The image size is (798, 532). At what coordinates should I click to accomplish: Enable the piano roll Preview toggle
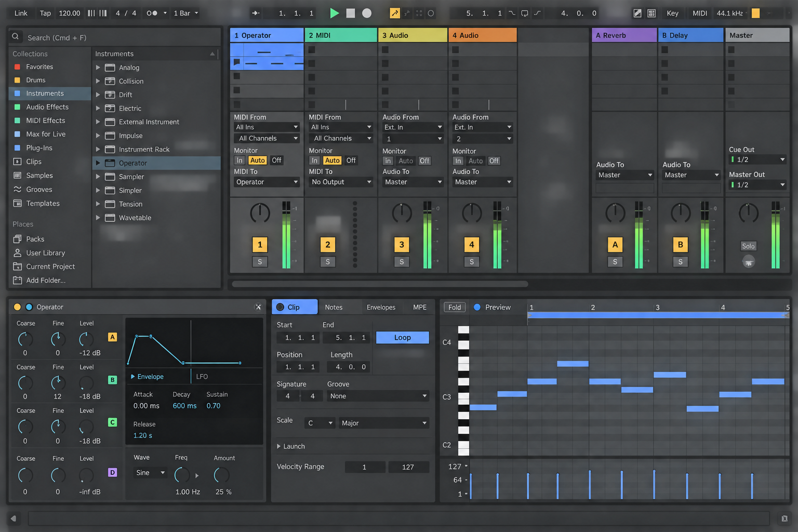[477, 307]
